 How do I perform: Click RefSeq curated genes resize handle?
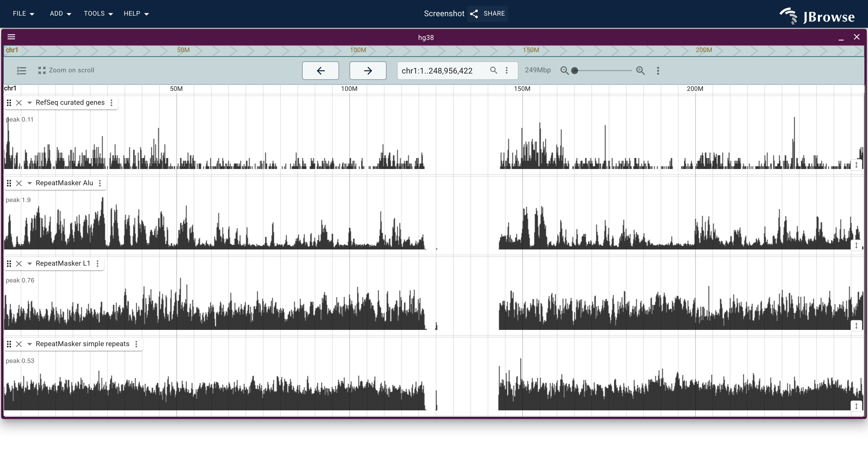coord(856,165)
